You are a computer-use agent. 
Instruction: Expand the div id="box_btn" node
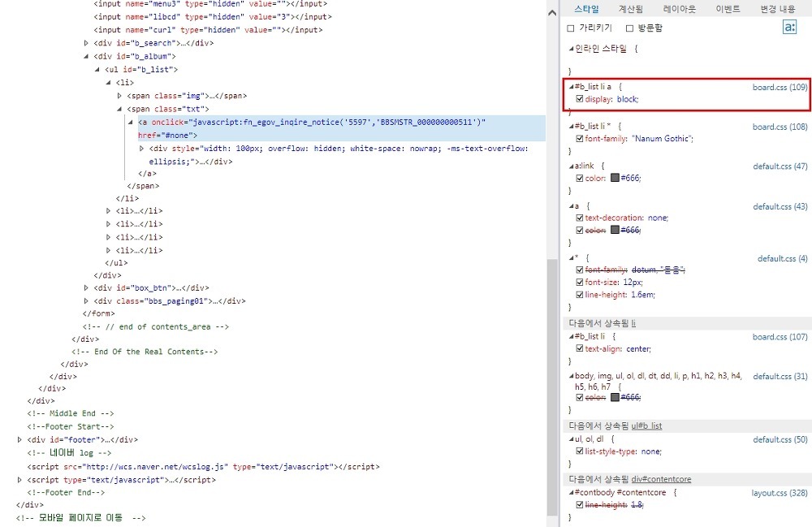click(x=86, y=287)
